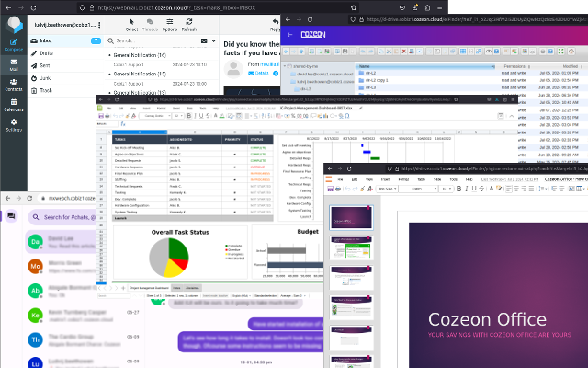Open the font name dropdown in spreadsheet
Screen dimensions: 588x368
point(154,116)
